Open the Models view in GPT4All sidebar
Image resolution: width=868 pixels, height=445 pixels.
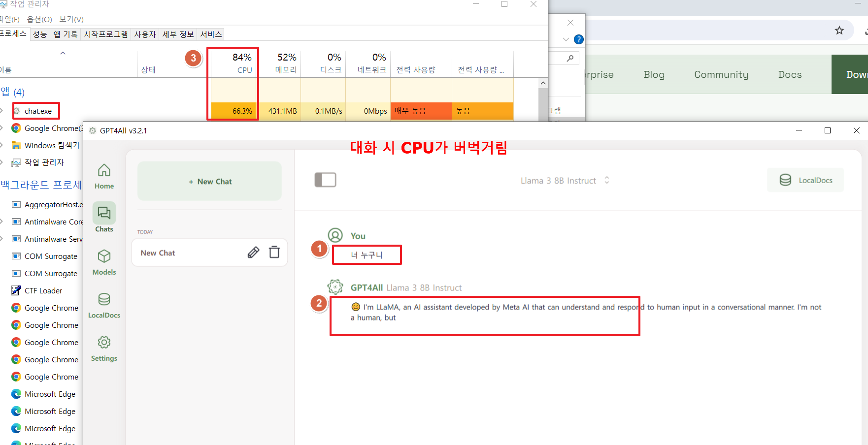point(104,262)
